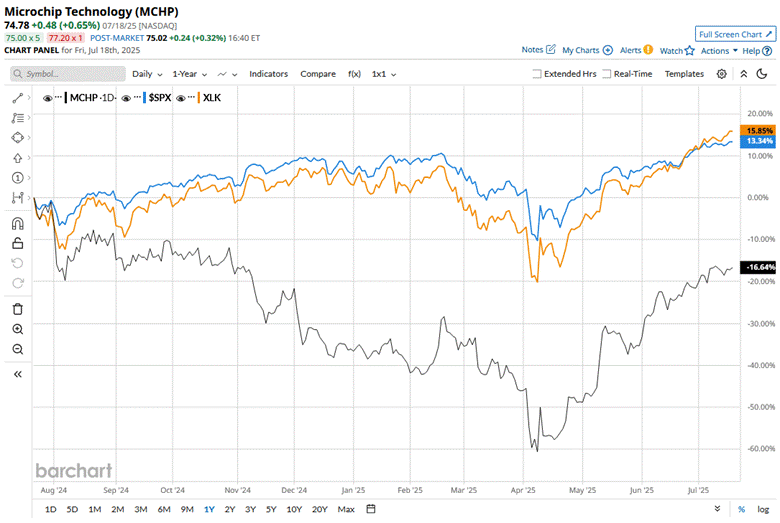
Task: Open Full Screen Chart
Action: tap(735, 34)
